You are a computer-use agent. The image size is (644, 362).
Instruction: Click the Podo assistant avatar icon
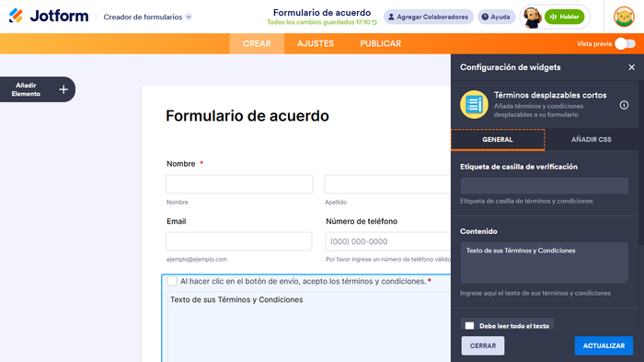coord(533,18)
